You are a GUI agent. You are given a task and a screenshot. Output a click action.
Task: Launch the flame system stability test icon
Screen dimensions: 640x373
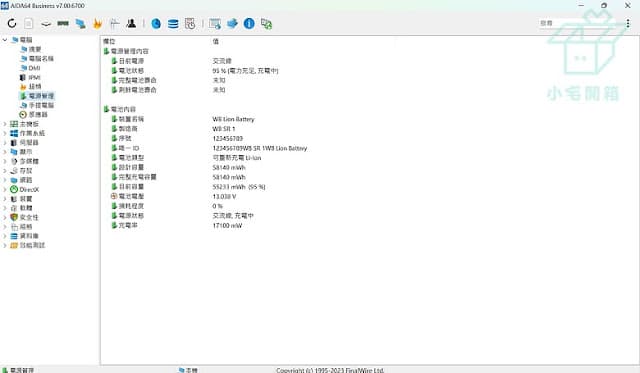click(97, 24)
